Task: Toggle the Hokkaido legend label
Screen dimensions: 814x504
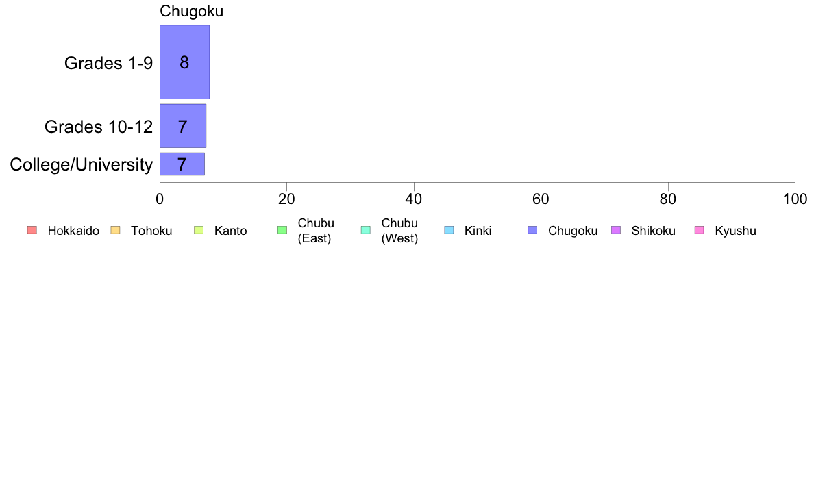Action: pyautogui.click(x=73, y=231)
